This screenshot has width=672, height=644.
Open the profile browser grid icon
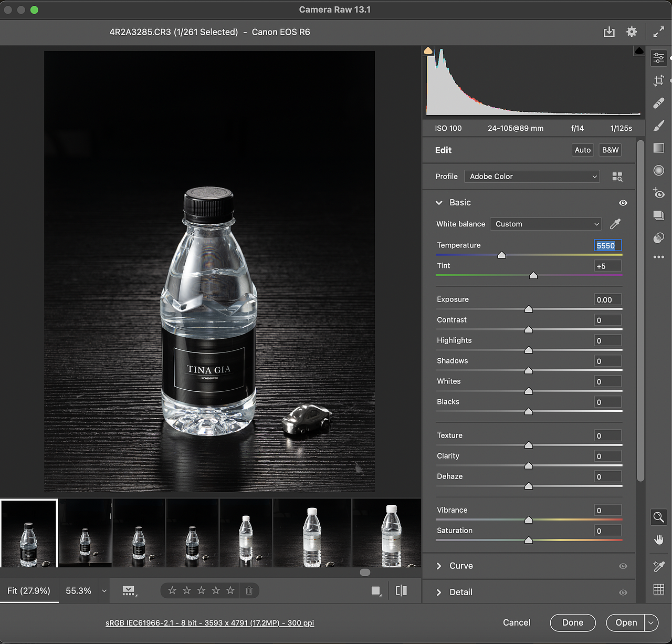617,177
